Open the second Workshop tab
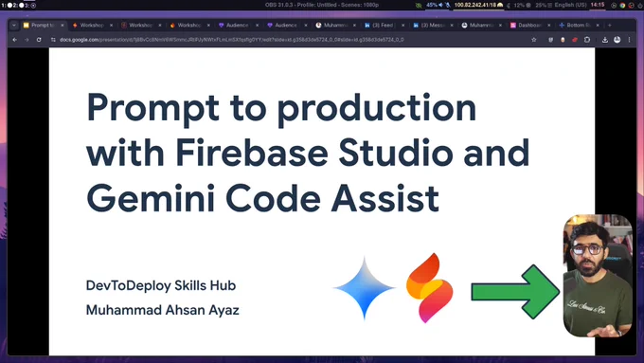Viewport: 644px width, 363px height. click(140, 26)
